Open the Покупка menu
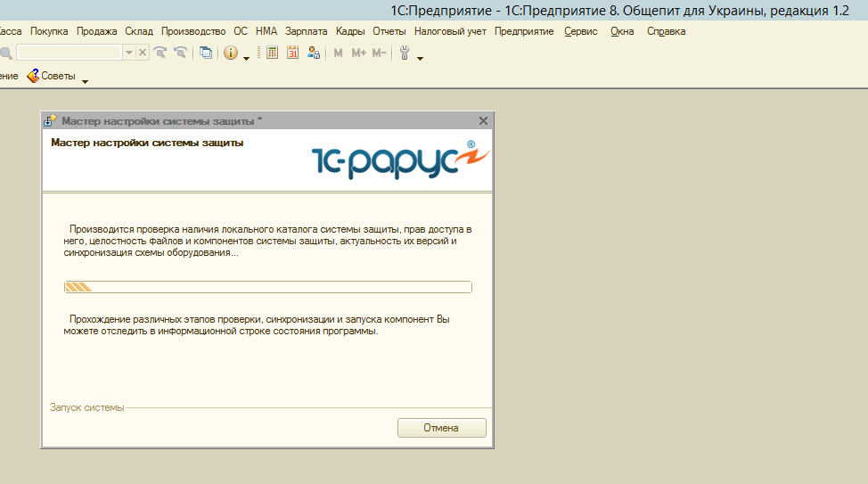Screen dimensions: 868x484 pyautogui.click(x=49, y=31)
